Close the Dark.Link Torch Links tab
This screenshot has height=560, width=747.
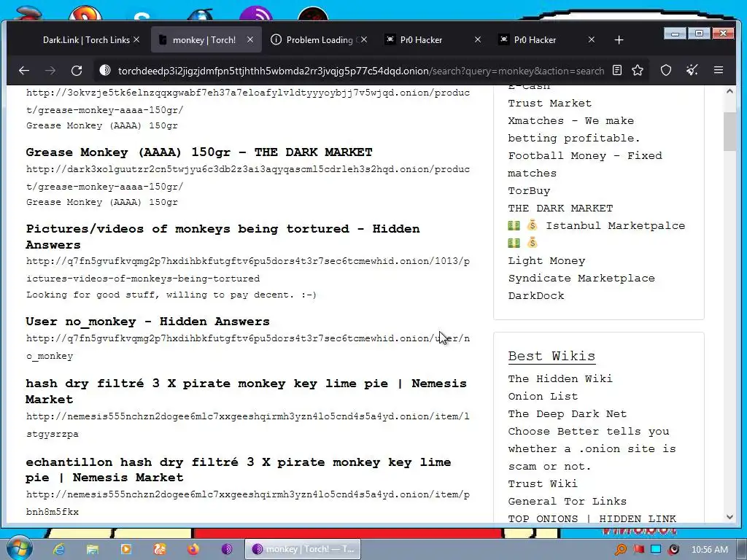pos(136,39)
